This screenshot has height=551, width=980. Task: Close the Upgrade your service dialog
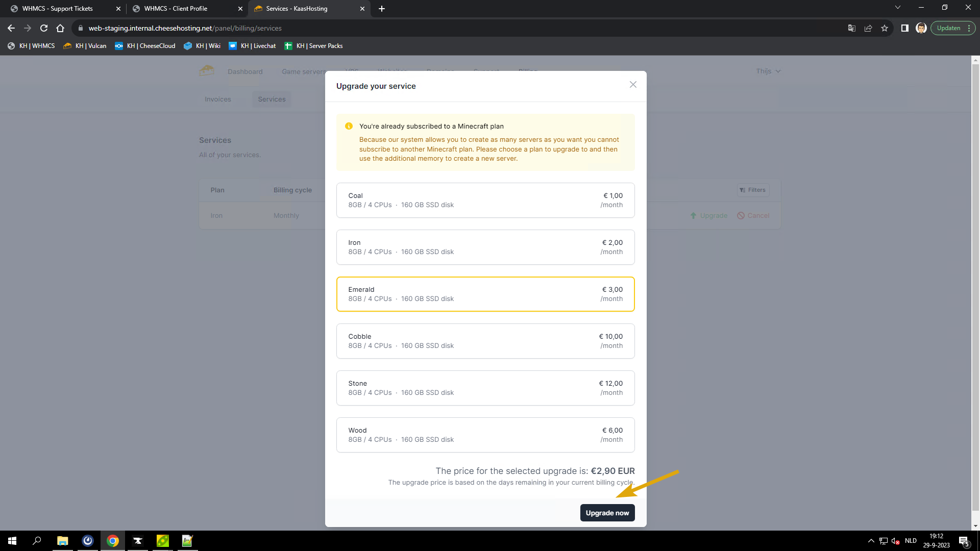(633, 85)
